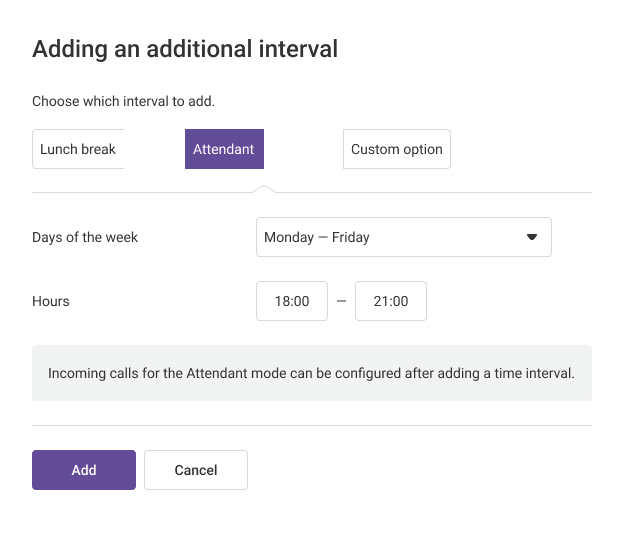Click the Days of the week label
This screenshot has width=624, height=547.
(85, 237)
